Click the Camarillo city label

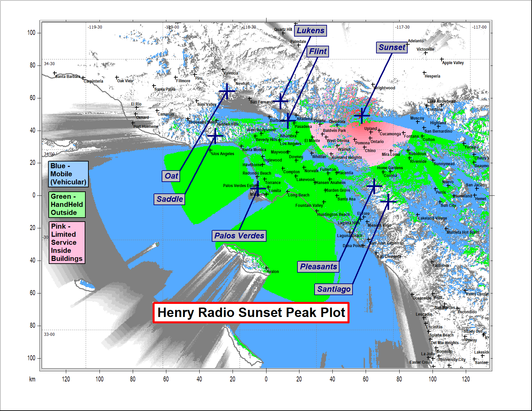(166, 114)
